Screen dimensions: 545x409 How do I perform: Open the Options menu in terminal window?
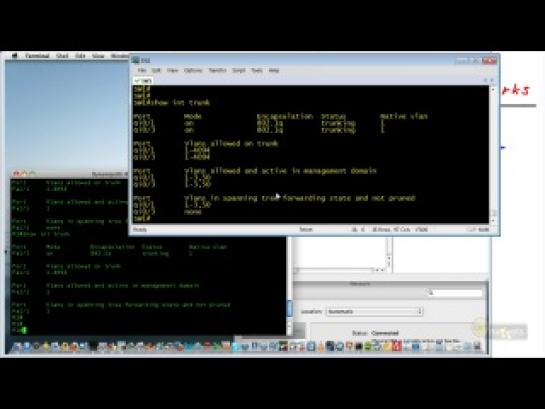(193, 70)
